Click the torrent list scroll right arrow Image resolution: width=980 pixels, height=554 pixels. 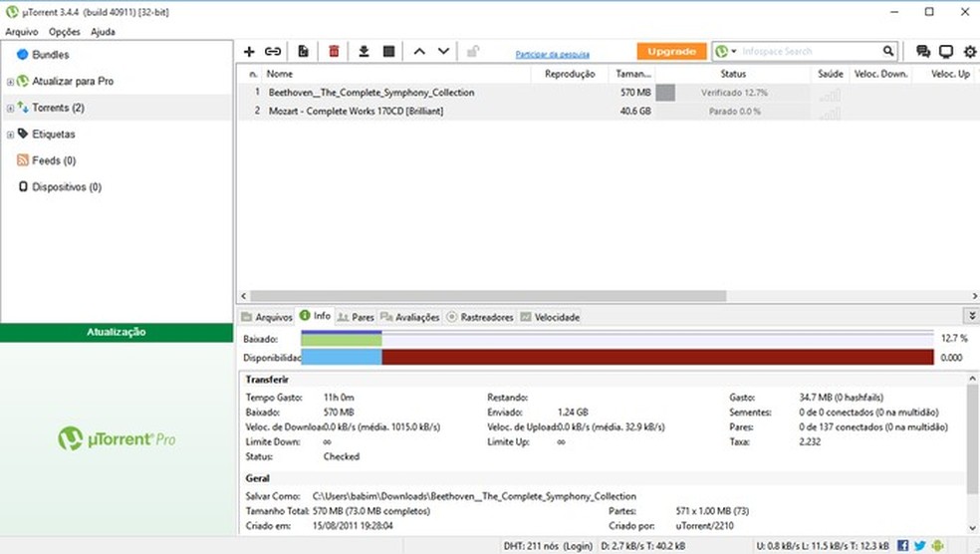click(x=974, y=296)
